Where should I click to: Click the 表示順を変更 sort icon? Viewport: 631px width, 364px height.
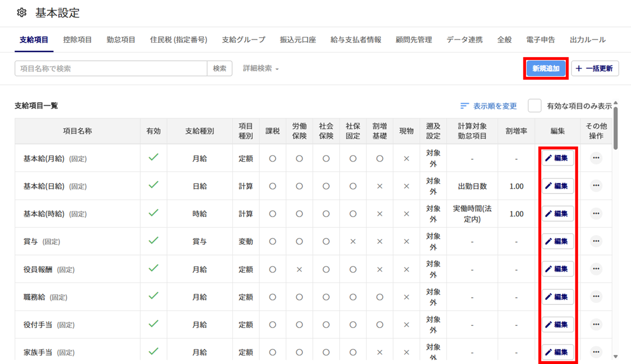[464, 106]
